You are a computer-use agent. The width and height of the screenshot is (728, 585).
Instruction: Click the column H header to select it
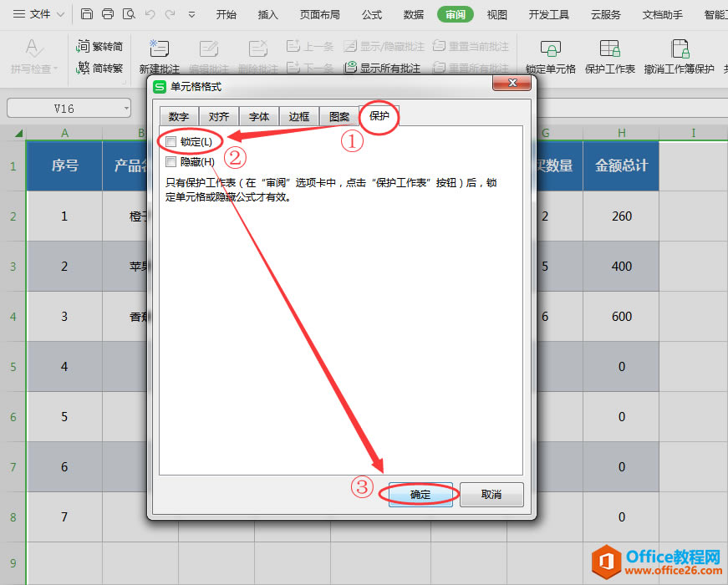tap(621, 133)
